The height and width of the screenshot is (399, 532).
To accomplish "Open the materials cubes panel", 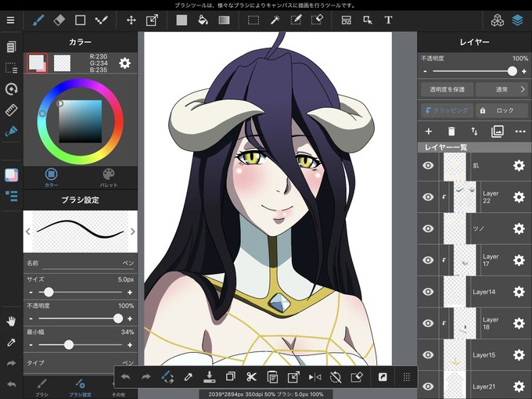I will tap(497, 20).
